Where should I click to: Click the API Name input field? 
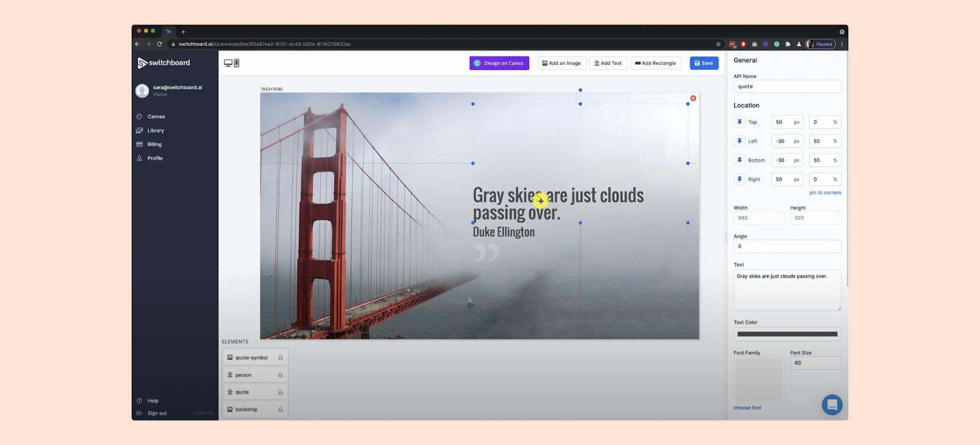pos(787,86)
